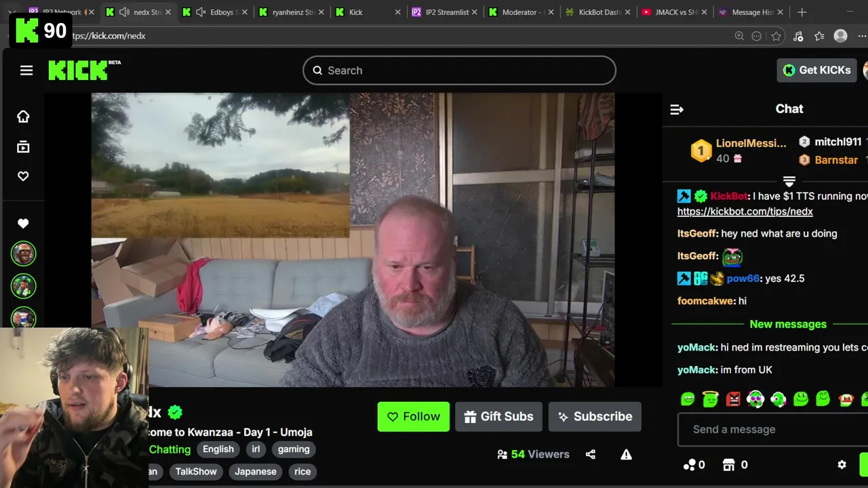Select the gaming tag

pos(294,449)
